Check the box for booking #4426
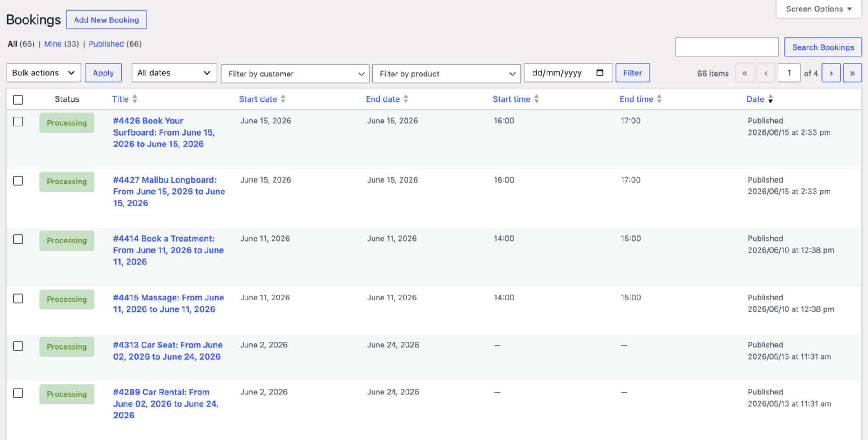Image resolution: width=868 pixels, height=440 pixels. (x=18, y=122)
